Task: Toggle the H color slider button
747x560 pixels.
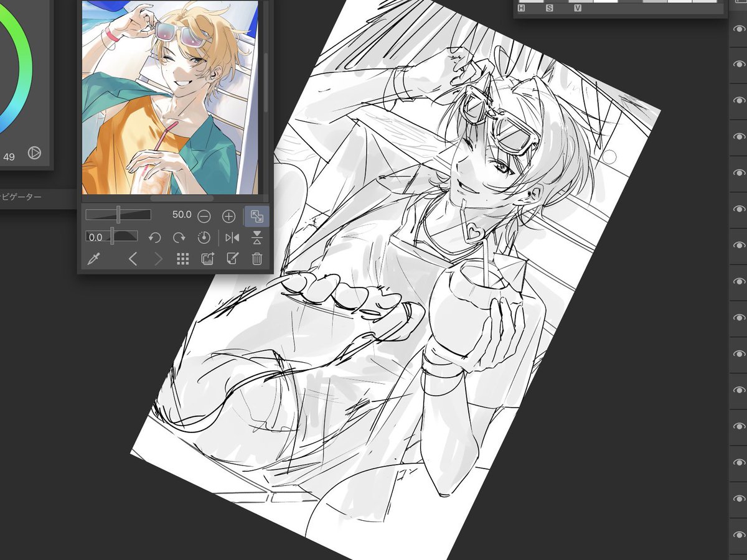Action: [x=521, y=8]
